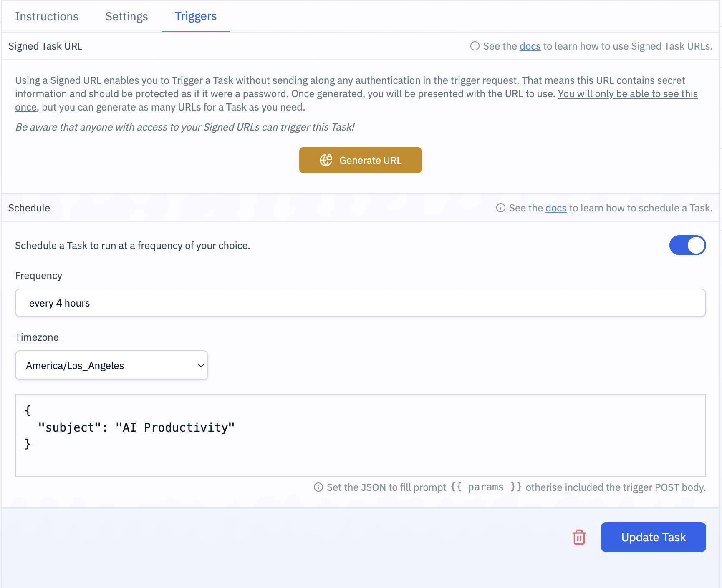Open the Settings tab
722x588 pixels.
[x=126, y=16]
